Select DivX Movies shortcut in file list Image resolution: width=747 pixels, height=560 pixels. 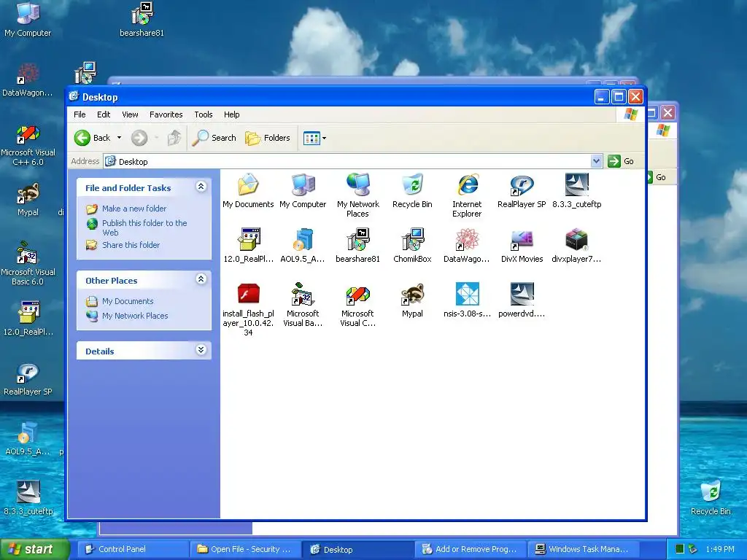pyautogui.click(x=522, y=245)
